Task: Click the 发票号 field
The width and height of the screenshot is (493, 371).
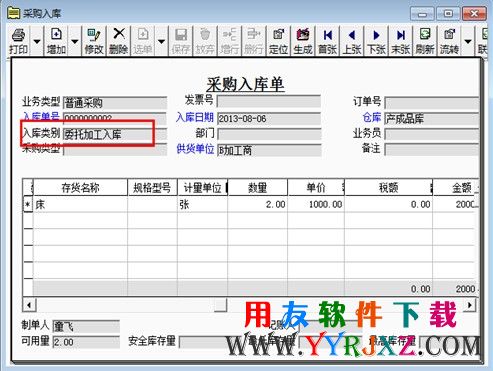Action: point(269,101)
